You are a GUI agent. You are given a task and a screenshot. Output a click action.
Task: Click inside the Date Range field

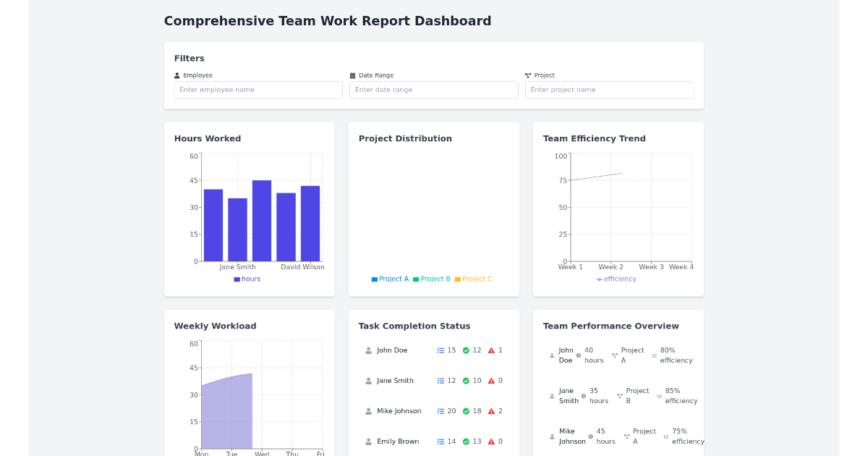coord(433,90)
